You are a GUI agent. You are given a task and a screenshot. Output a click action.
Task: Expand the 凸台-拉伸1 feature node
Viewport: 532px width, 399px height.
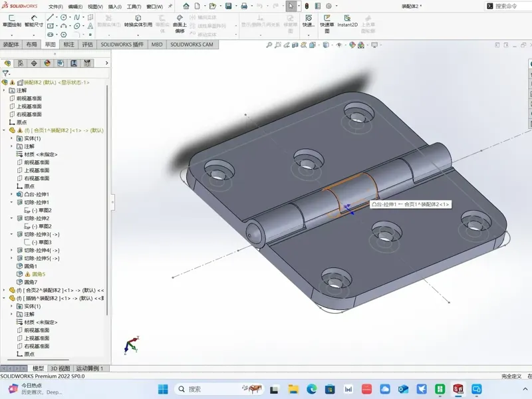point(11,194)
